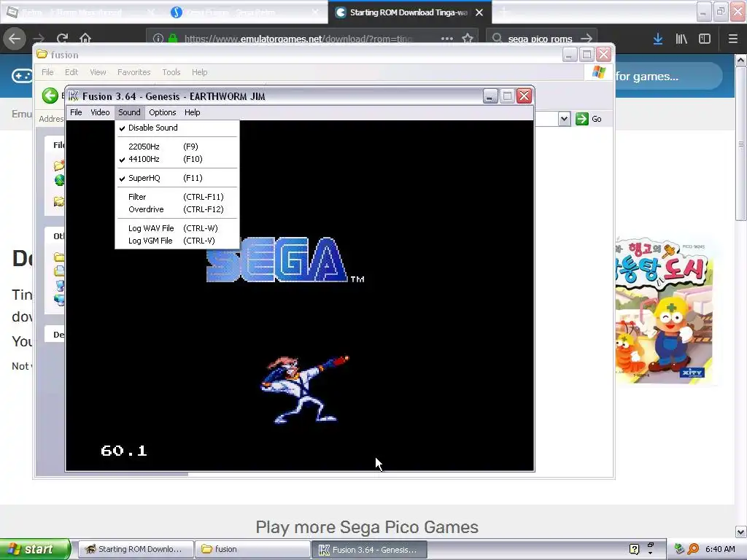Open Firefox hamburger menu
Screen dimensions: 747x560
(x=733, y=39)
